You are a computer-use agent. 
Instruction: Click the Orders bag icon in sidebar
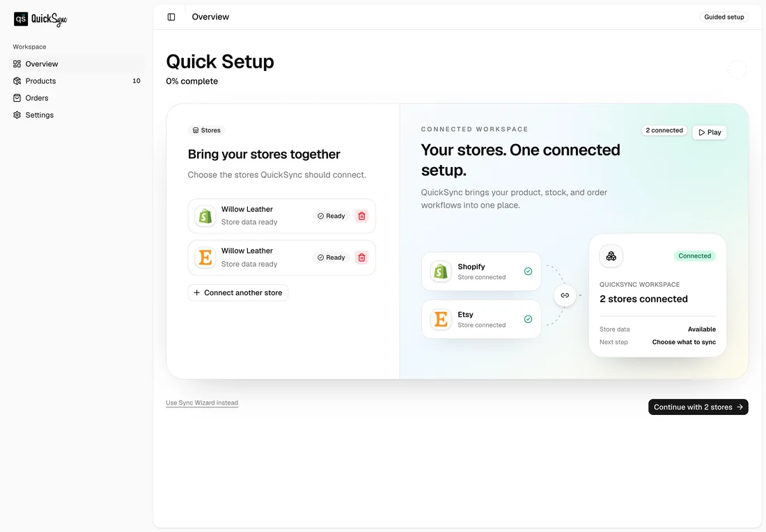coord(17,98)
